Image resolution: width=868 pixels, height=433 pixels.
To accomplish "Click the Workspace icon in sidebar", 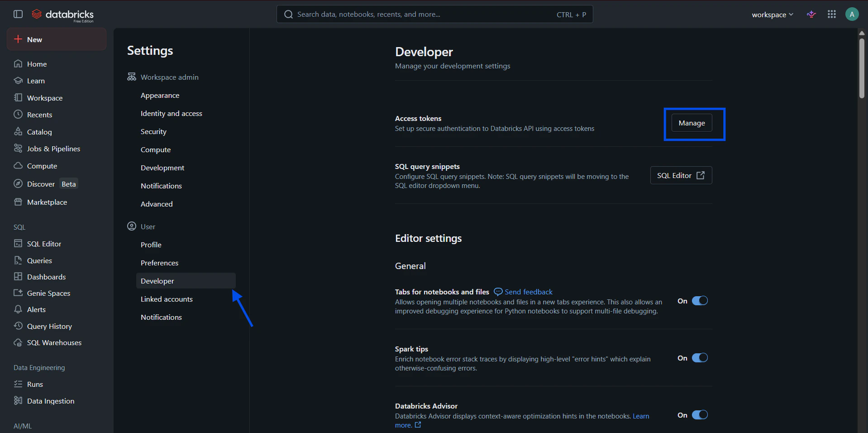I will click(x=18, y=98).
